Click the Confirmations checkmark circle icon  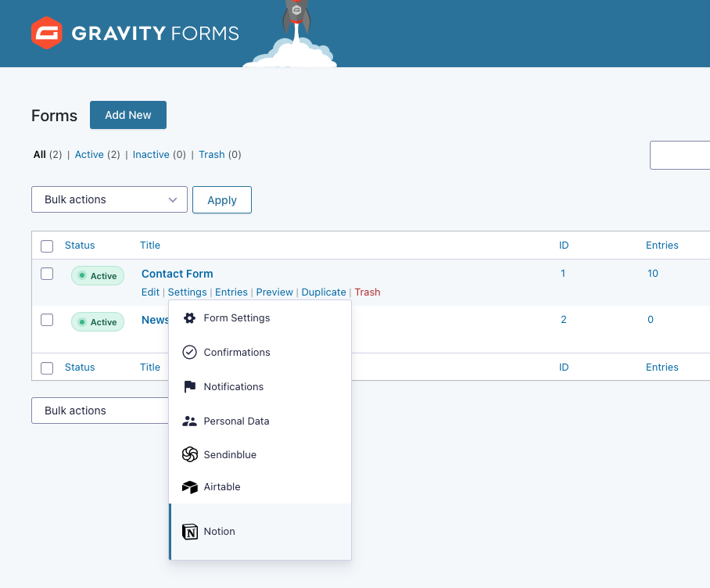pyautogui.click(x=189, y=352)
